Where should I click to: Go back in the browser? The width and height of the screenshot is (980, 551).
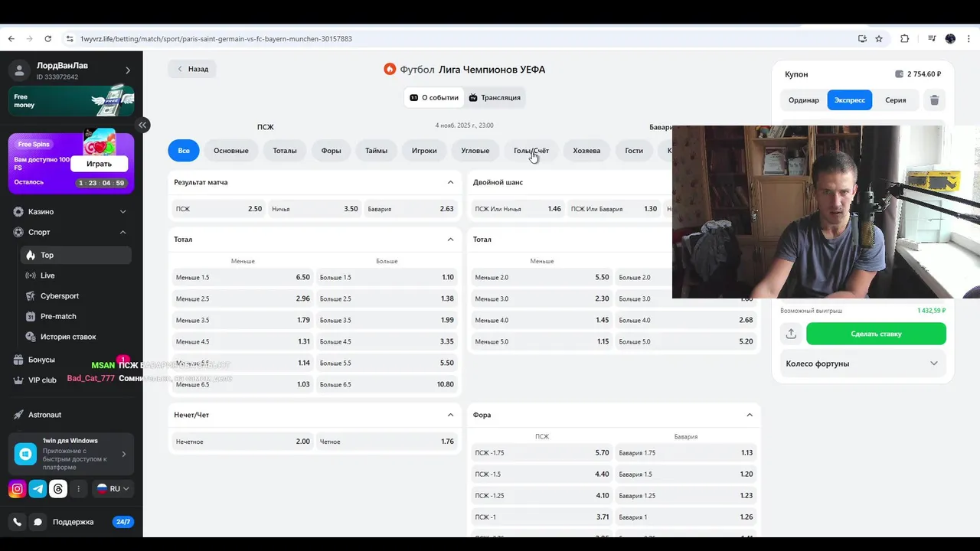[11, 38]
